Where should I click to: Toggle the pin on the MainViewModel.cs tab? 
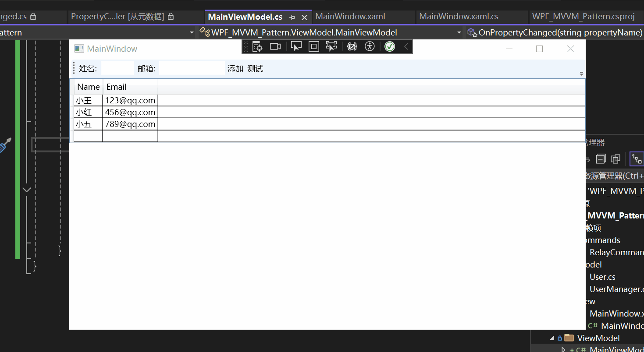tap(292, 17)
